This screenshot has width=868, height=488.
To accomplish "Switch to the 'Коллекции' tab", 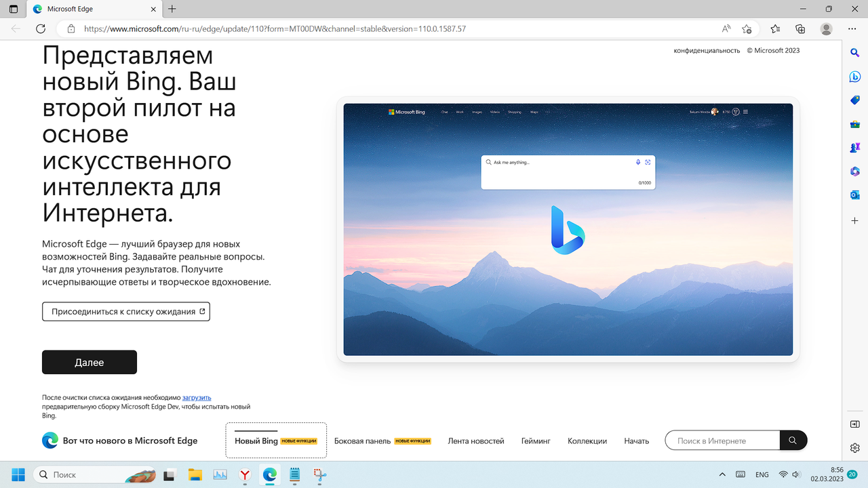I will (587, 441).
